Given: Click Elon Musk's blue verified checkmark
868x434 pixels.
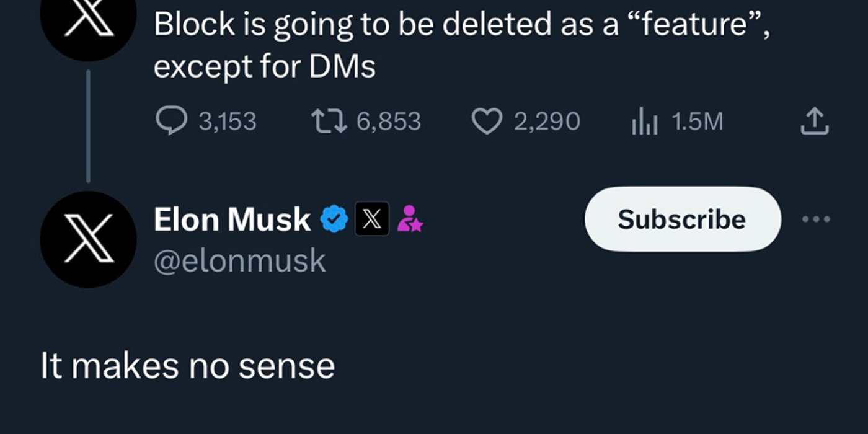Looking at the screenshot, I should point(335,218).
